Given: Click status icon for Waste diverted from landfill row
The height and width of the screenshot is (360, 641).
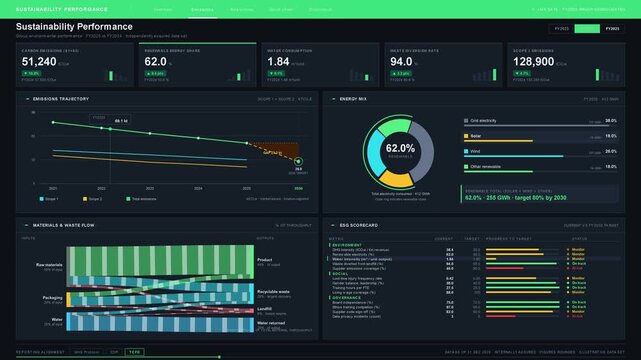Looking at the screenshot, I should (568, 264).
